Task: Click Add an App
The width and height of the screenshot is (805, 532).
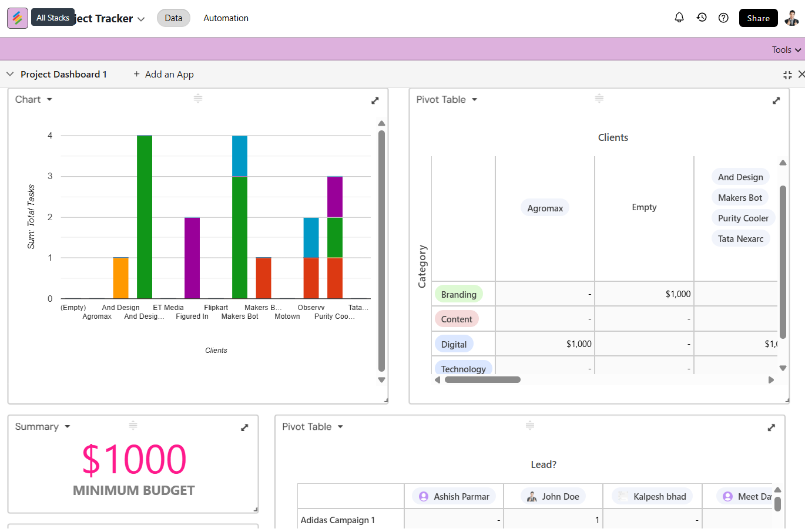Action: pyautogui.click(x=163, y=75)
